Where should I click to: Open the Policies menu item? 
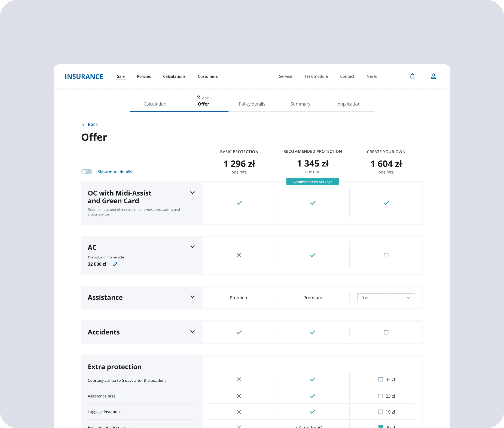point(144,76)
